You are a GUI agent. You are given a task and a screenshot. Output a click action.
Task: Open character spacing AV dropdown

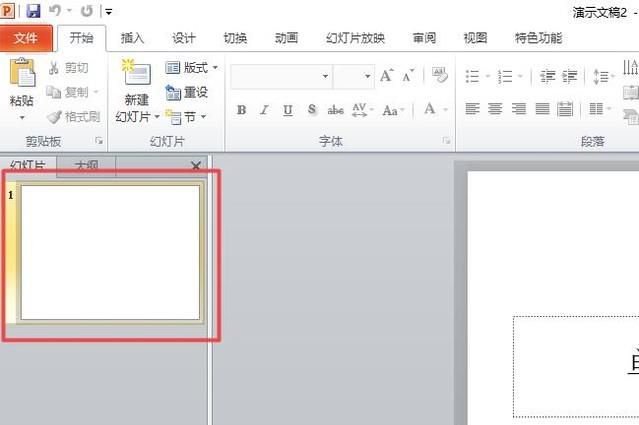[x=362, y=110]
